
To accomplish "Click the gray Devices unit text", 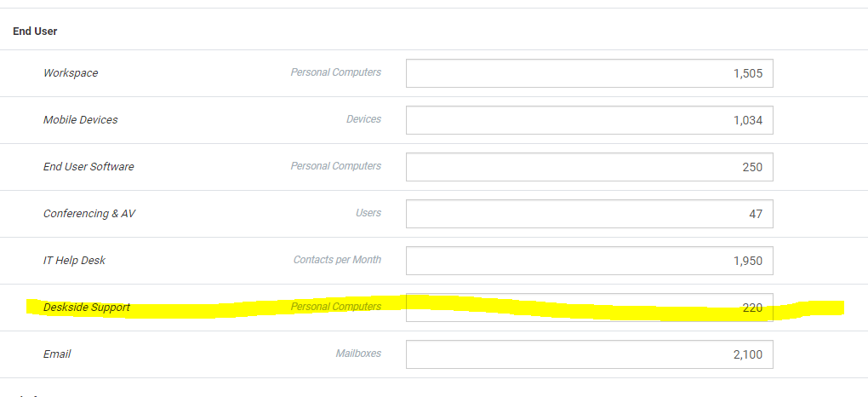I will (x=363, y=119).
